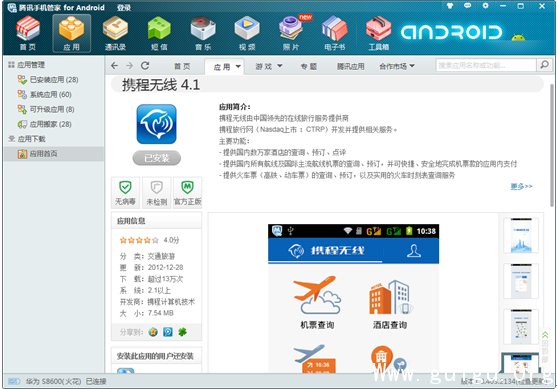Open settings gear in title bar
Screen dimensions: 557x389
485,6
